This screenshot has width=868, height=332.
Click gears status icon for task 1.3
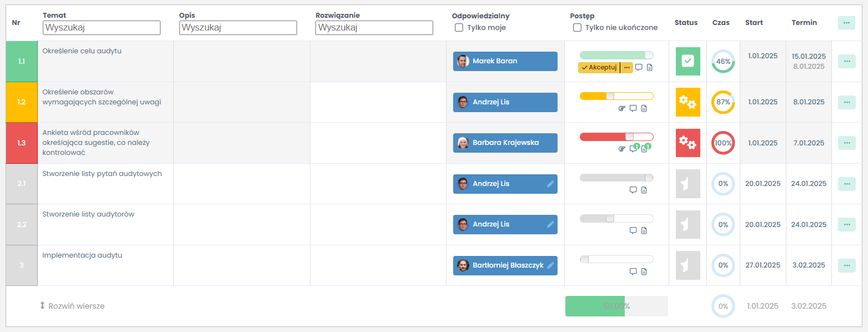[x=688, y=143]
